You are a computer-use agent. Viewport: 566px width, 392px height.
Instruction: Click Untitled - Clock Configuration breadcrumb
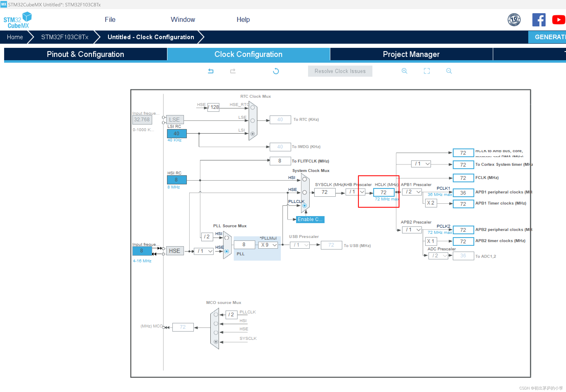[151, 37]
